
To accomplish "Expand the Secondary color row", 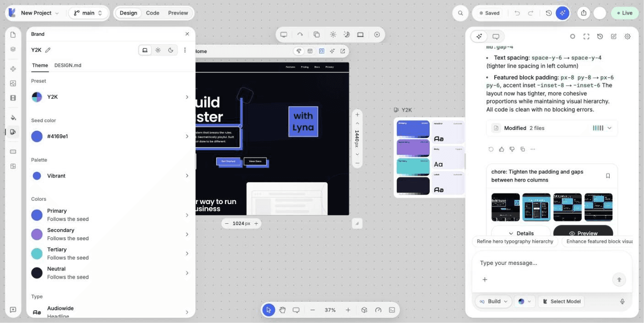I will click(110, 234).
